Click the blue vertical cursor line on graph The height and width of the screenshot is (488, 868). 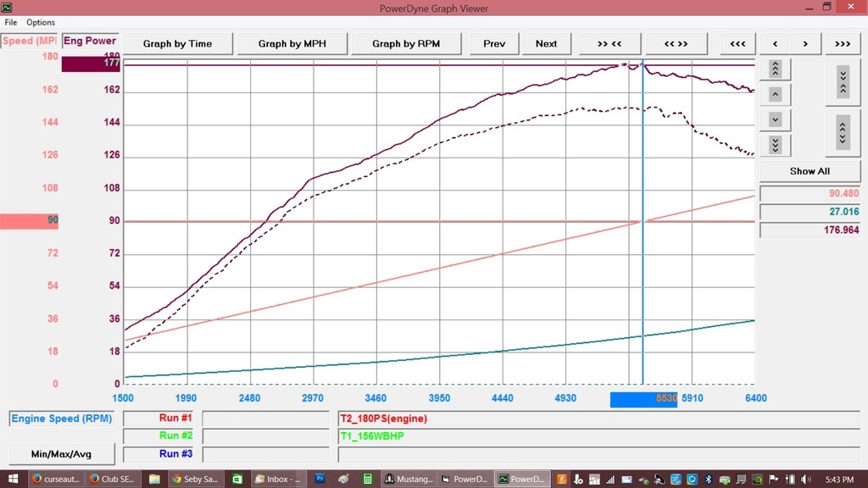pos(643,221)
